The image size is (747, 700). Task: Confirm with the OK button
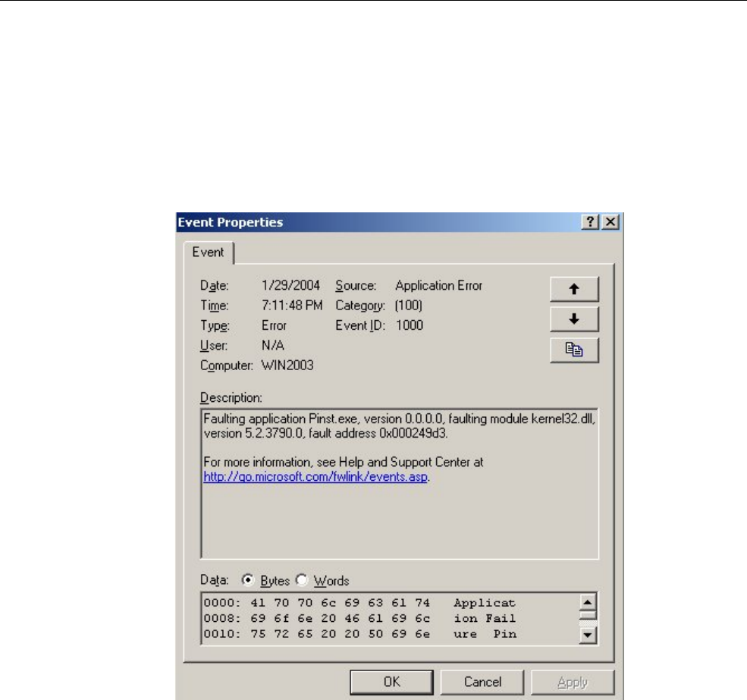point(391,682)
